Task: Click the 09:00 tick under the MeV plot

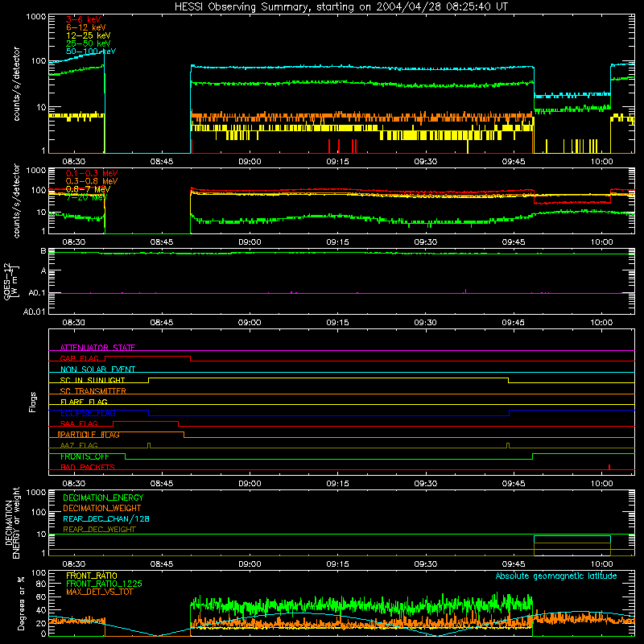Action: coord(250,242)
